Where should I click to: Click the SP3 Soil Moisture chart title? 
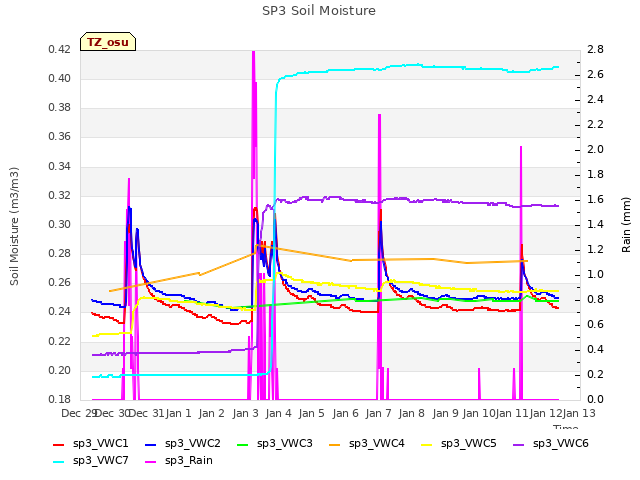pos(319,11)
